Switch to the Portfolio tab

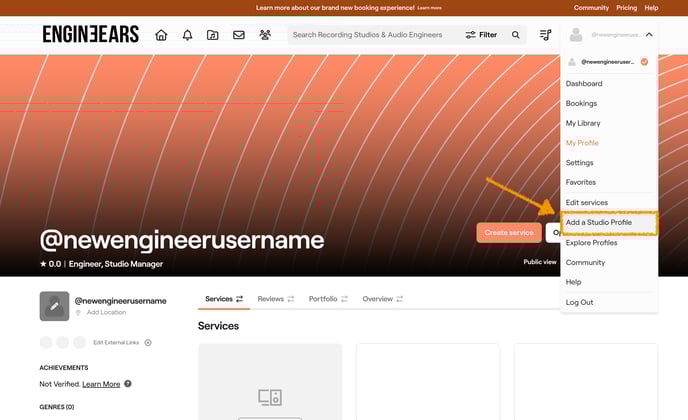point(323,299)
